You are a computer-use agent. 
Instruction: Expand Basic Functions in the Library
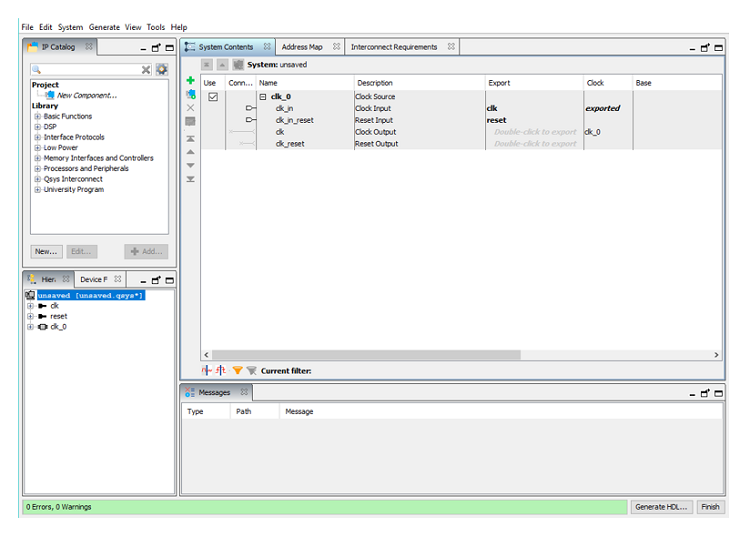point(37,116)
